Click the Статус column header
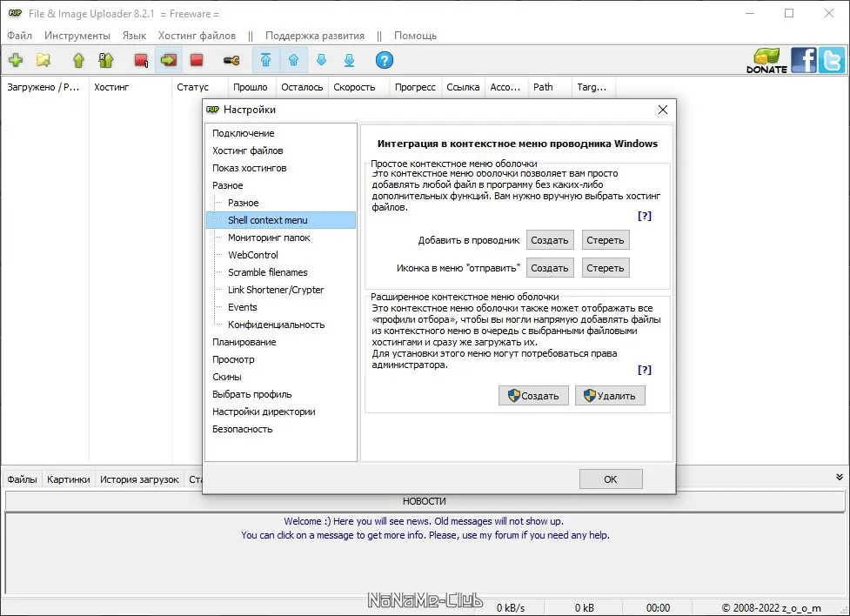The width and height of the screenshot is (850, 616). pyautogui.click(x=200, y=87)
